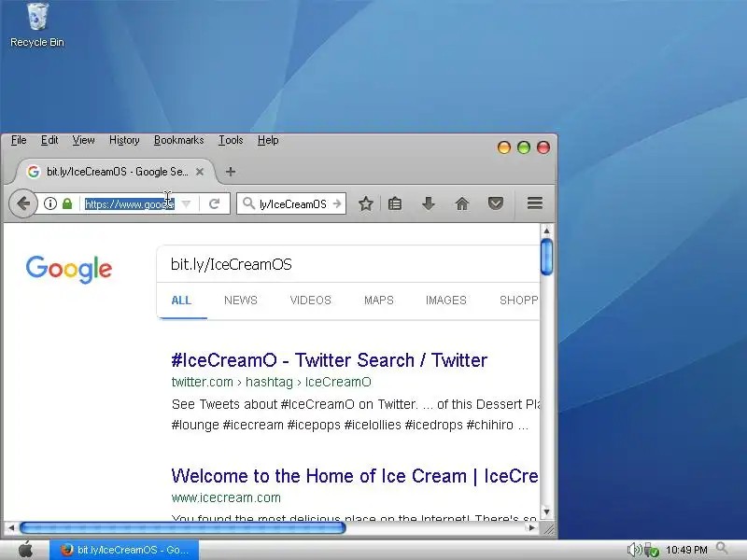Switch to the VIDEOS results tab
Image resolution: width=747 pixels, height=560 pixels.
point(311,301)
